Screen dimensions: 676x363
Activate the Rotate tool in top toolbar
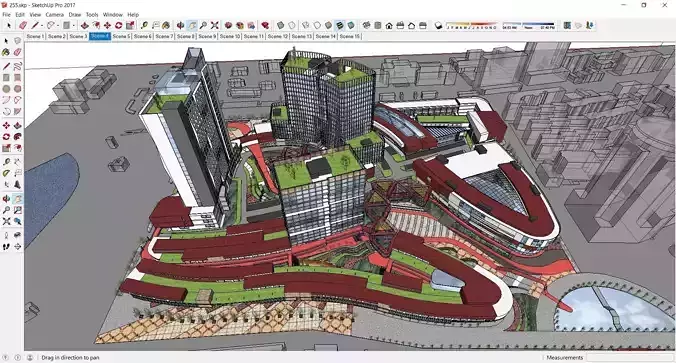(x=119, y=25)
